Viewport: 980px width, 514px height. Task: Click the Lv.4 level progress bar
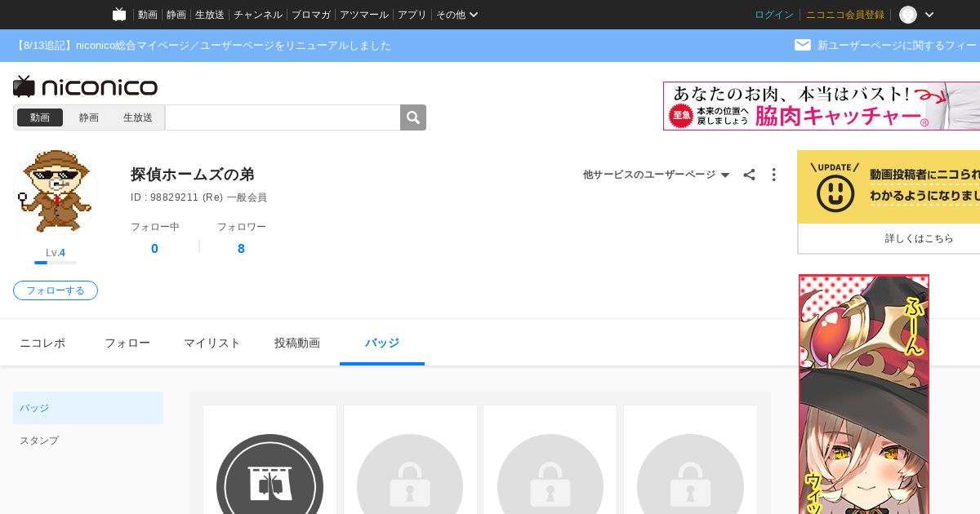(56, 263)
